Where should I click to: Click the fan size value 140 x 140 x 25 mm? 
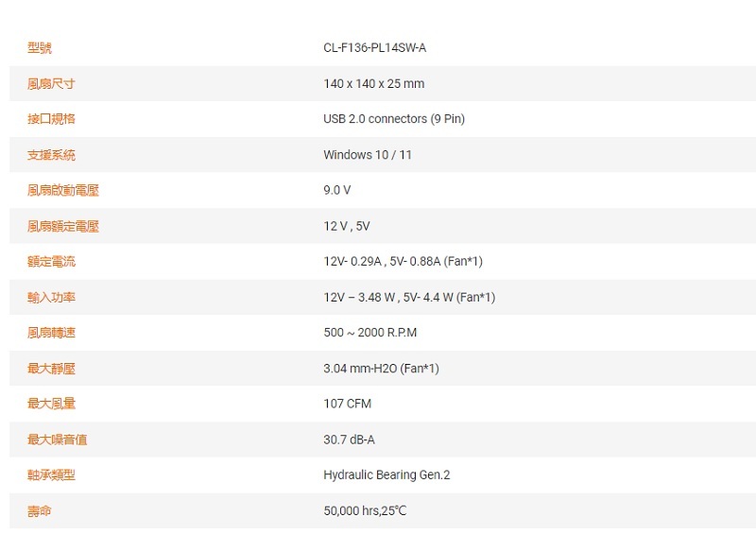click(x=373, y=84)
